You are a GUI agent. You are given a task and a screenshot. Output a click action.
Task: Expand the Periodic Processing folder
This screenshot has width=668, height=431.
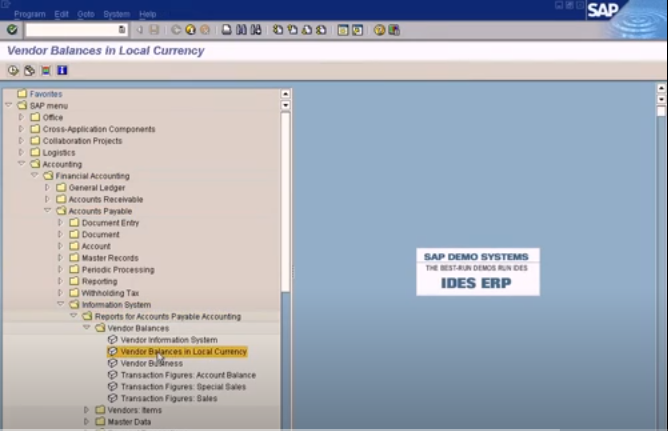(x=60, y=269)
